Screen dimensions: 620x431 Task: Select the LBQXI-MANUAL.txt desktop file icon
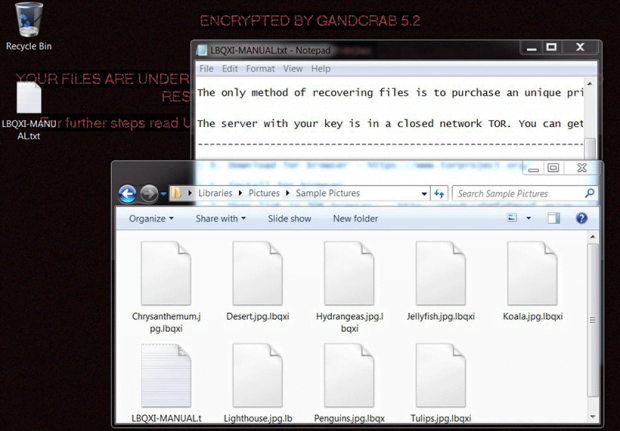(x=29, y=111)
